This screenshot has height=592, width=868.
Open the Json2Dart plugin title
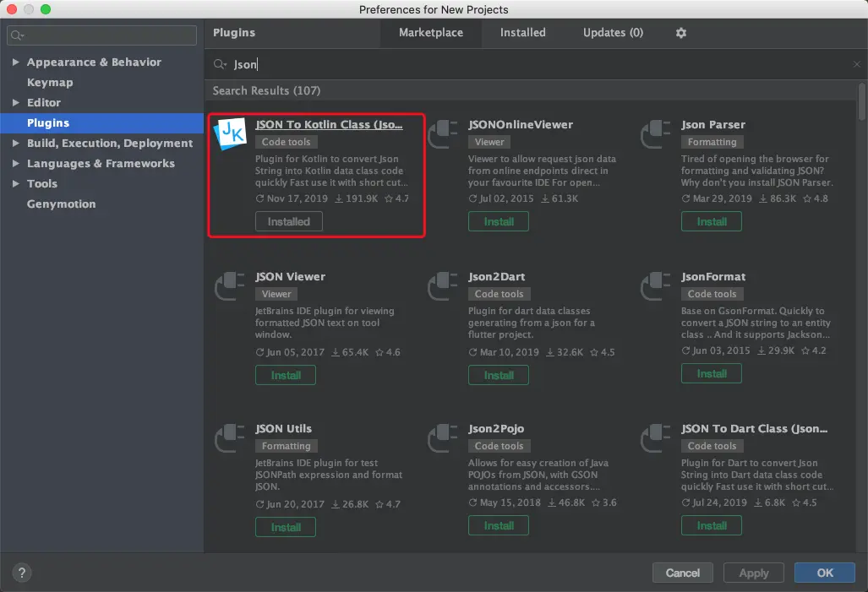(x=497, y=277)
